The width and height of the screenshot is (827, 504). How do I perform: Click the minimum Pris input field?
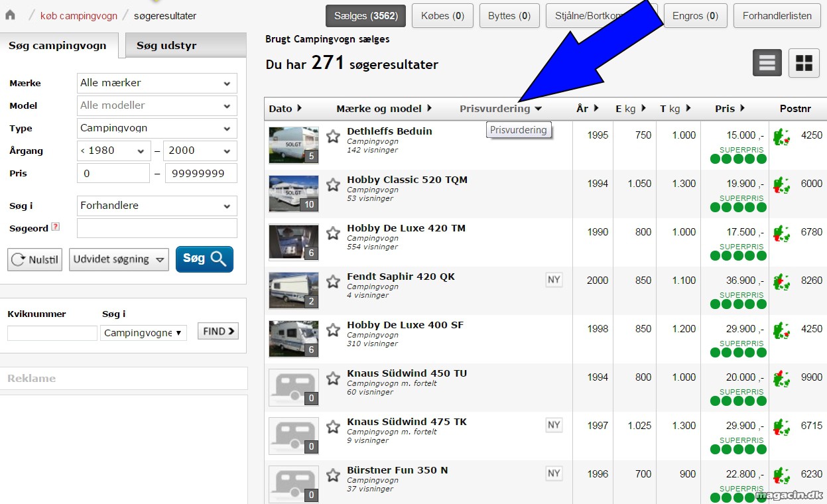pos(113,173)
